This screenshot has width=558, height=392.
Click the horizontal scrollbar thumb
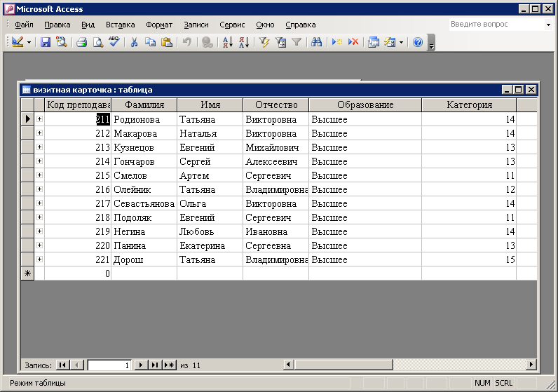coord(343,365)
